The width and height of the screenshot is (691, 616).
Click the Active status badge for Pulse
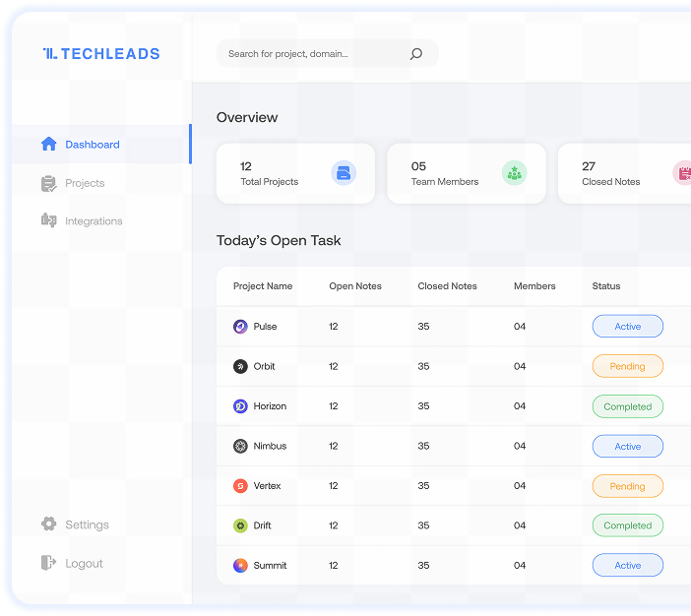tap(628, 326)
